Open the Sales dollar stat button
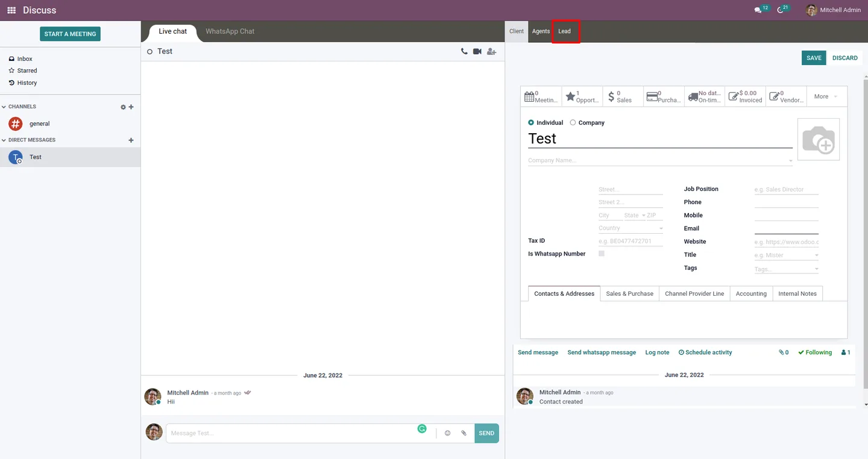 coord(623,96)
